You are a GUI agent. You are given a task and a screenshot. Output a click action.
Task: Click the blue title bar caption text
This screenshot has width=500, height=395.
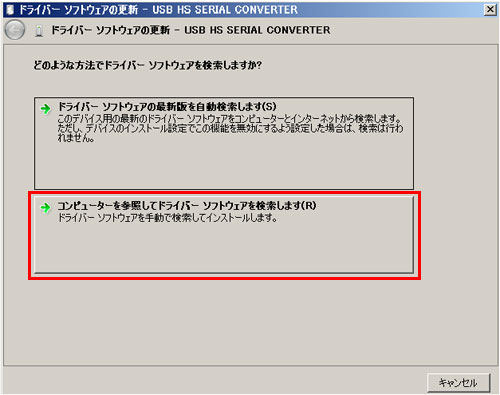click(158, 10)
